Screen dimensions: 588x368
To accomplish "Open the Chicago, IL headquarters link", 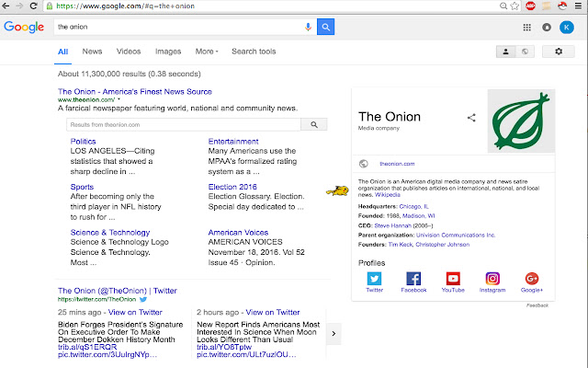I will [413, 206].
